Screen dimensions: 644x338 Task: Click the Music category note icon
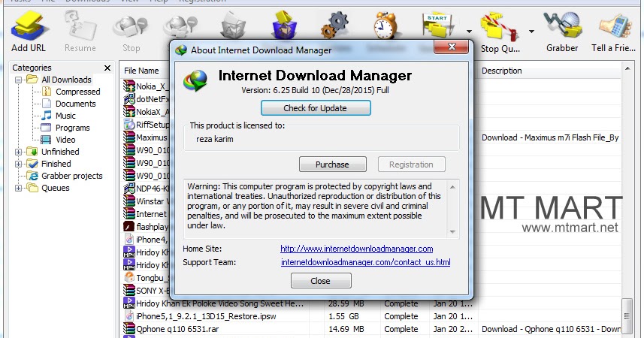pos(47,116)
